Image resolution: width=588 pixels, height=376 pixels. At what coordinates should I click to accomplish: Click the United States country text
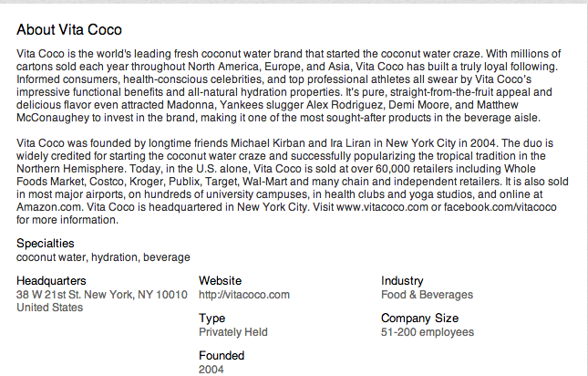(49, 308)
